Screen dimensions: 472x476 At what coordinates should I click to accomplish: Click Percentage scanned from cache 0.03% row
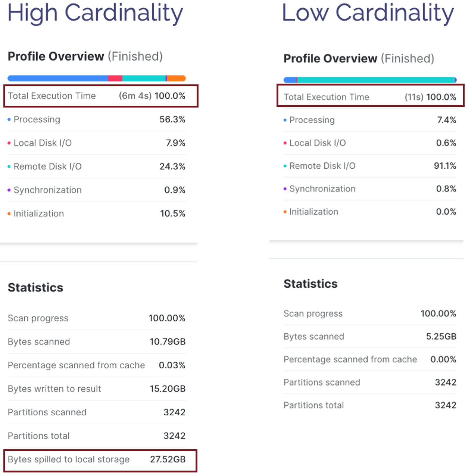click(97, 365)
